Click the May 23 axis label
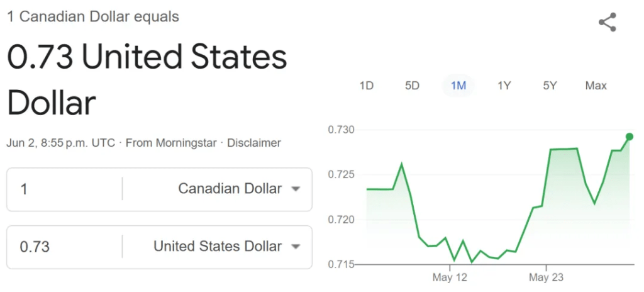This screenshot has height=292, width=644. 546,277
